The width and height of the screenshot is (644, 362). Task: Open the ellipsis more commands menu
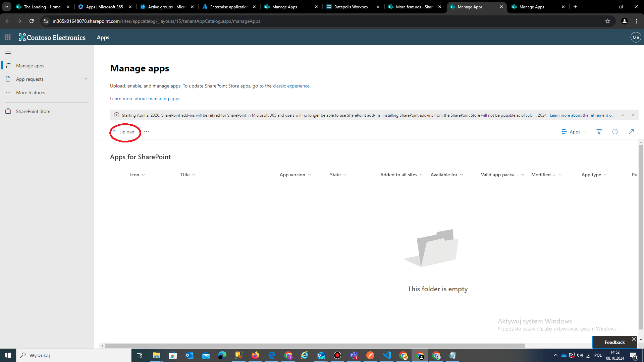click(147, 132)
